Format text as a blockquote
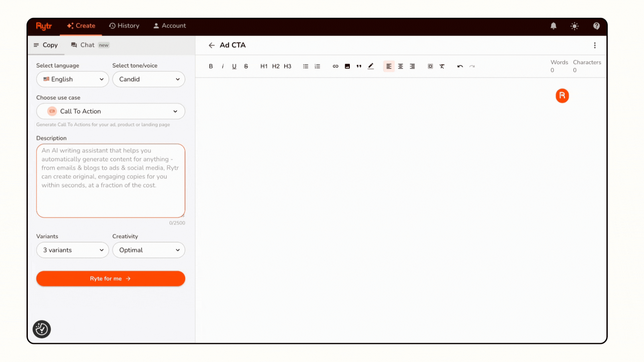This screenshot has height=362, width=644. click(359, 66)
